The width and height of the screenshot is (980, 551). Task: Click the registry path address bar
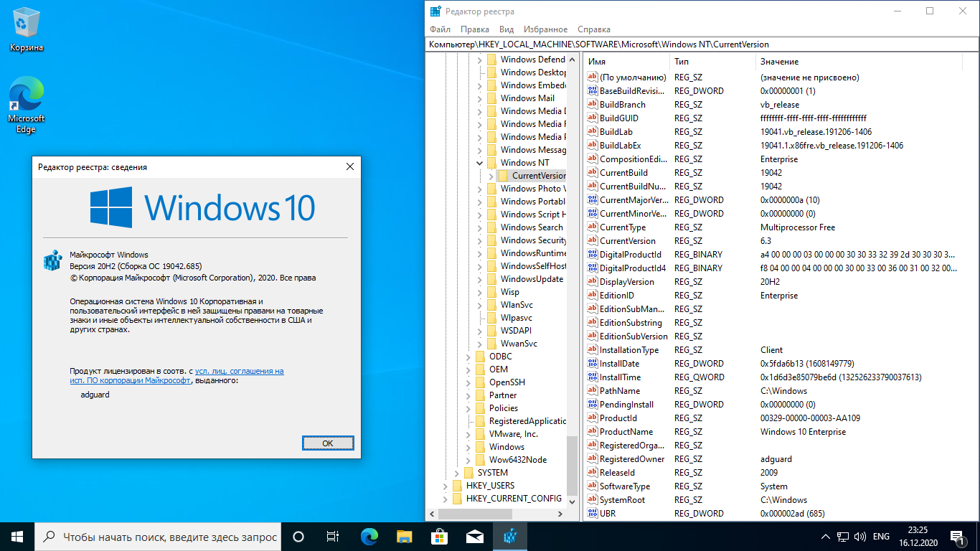coord(700,44)
